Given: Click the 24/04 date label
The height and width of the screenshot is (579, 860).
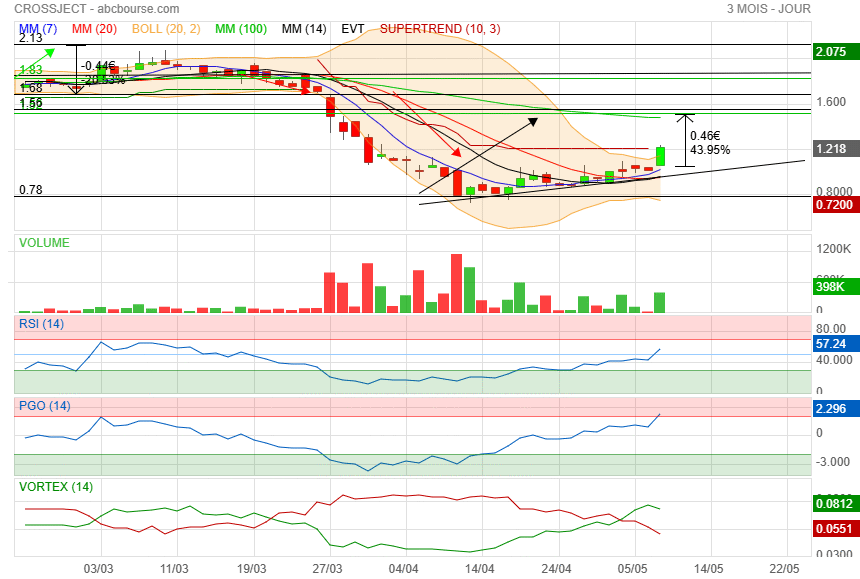Looking at the screenshot, I should (556, 569).
